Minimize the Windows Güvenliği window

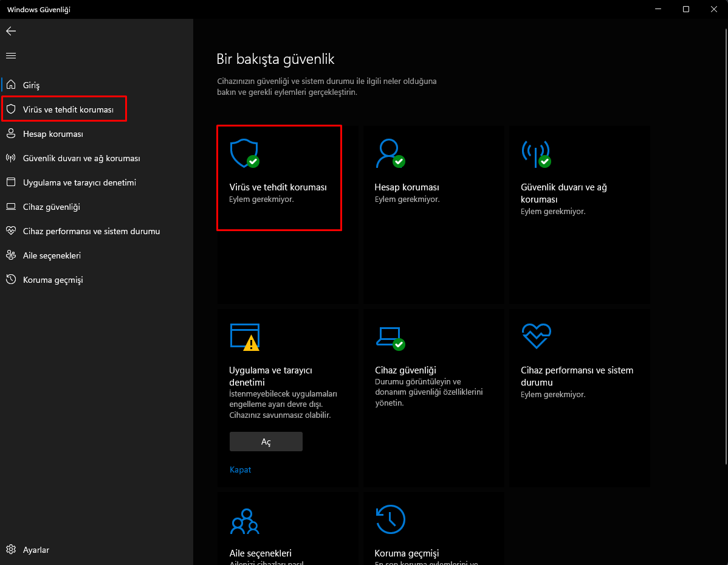[x=658, y=9]
